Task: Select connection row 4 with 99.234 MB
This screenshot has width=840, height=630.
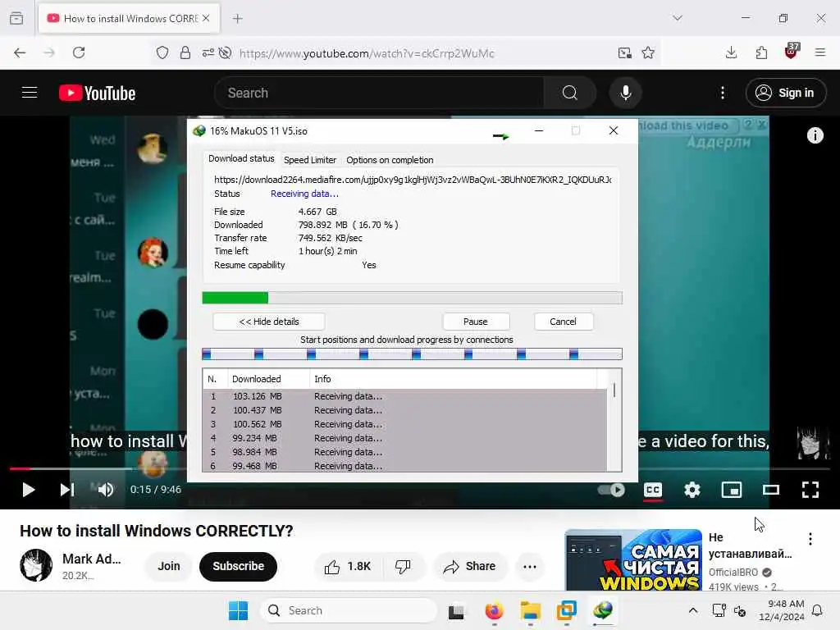Action: [x=405, y=438]
